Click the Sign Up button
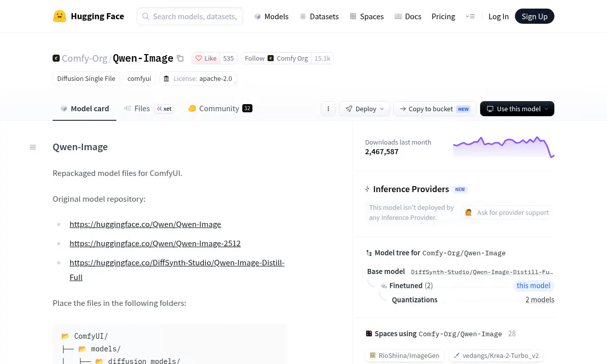This screenshot has height=364, width=607. pos(535,16)
